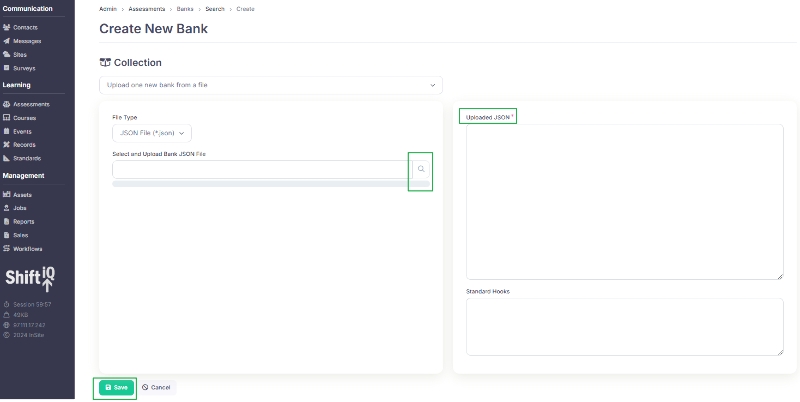The height and width of the screenshot is (402, 800).
Task: Select Assets in the Management menu
Action: pyautogui.click(x=24, y=194)
